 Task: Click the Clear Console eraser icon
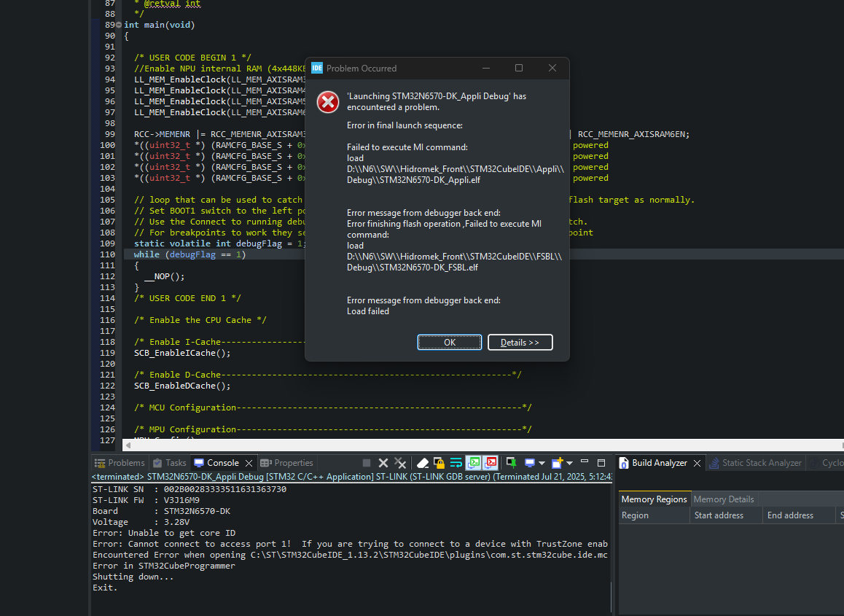point(423,463)
